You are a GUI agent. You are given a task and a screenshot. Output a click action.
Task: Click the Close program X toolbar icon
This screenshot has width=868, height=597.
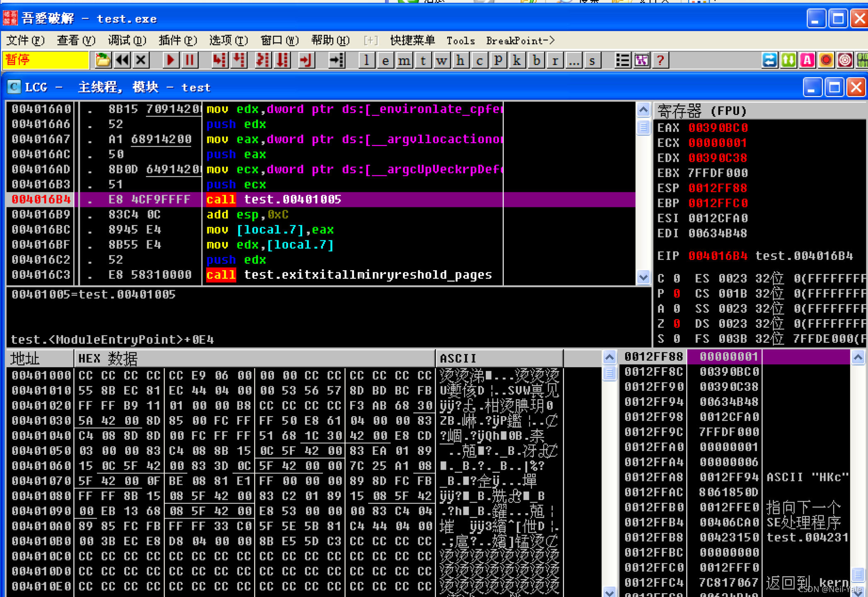pos(141,61)
